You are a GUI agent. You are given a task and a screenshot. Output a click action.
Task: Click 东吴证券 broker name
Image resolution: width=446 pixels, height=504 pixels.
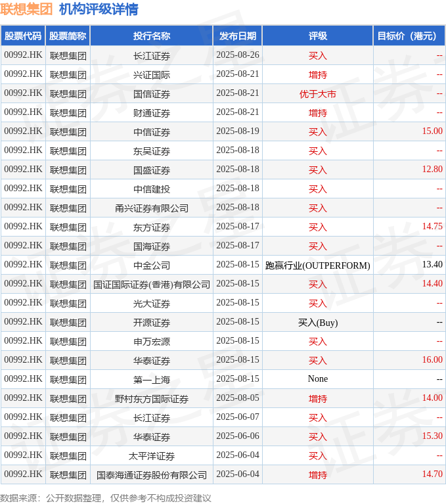[x=152, y=151]
